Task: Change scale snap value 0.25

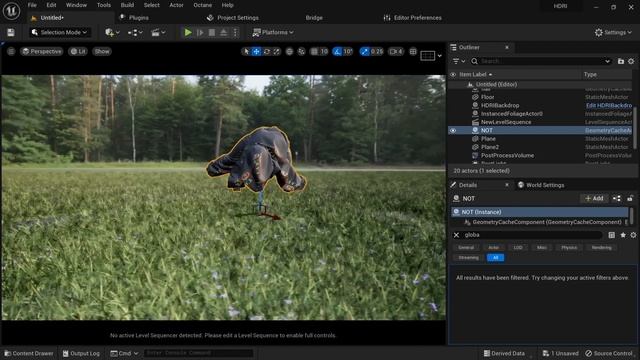Action: [x=377, y=51]
